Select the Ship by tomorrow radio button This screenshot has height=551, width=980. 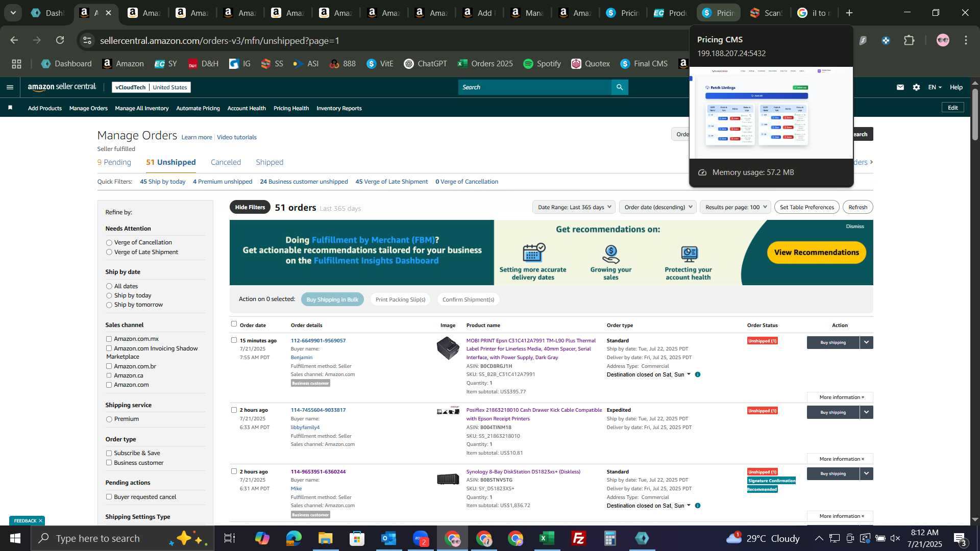point(109,305)
